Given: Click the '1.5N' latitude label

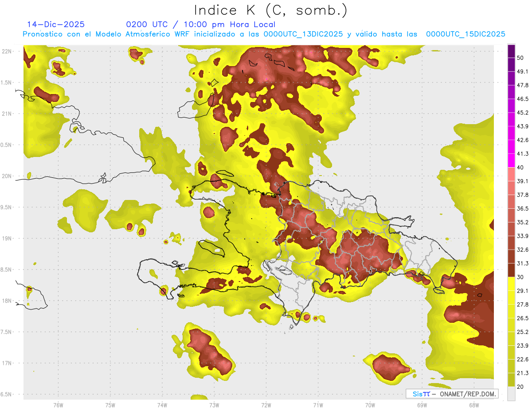Looking at the screenshot, I should (x=7, y=82).
